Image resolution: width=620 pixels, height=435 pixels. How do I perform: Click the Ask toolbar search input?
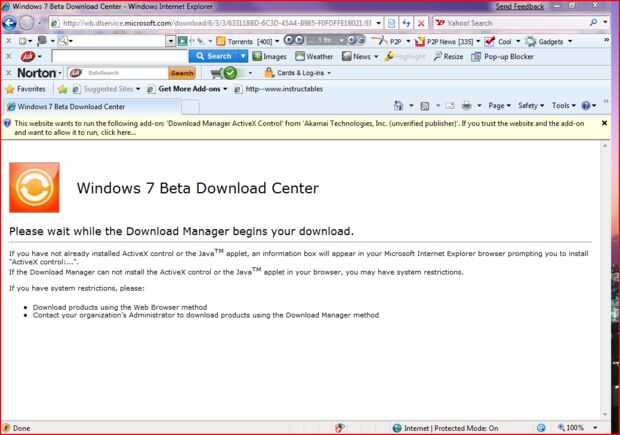pos(119,57)
